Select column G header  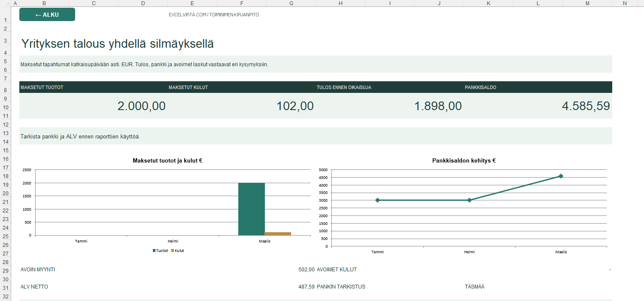(291, 3)
